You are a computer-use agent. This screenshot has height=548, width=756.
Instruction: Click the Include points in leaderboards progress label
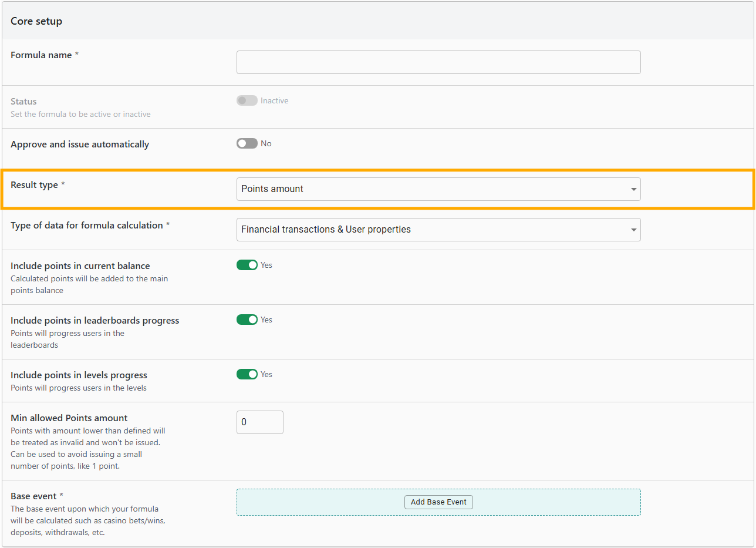tap(95, 321)
